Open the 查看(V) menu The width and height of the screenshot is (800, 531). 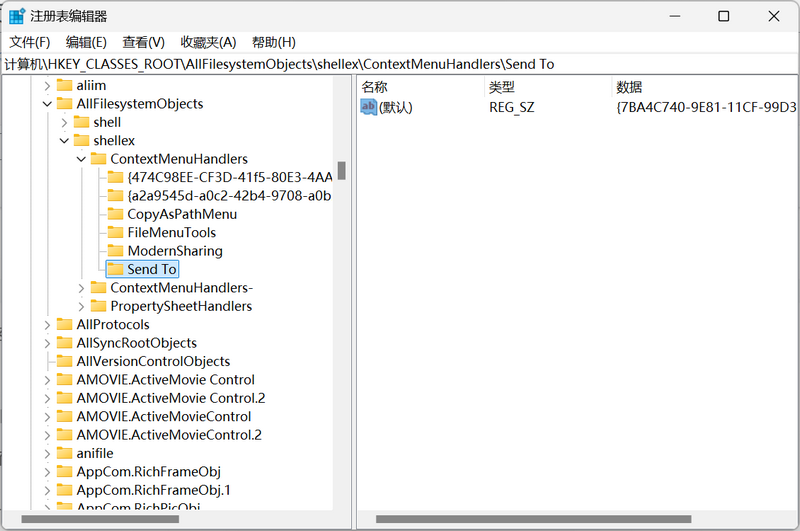143,42
